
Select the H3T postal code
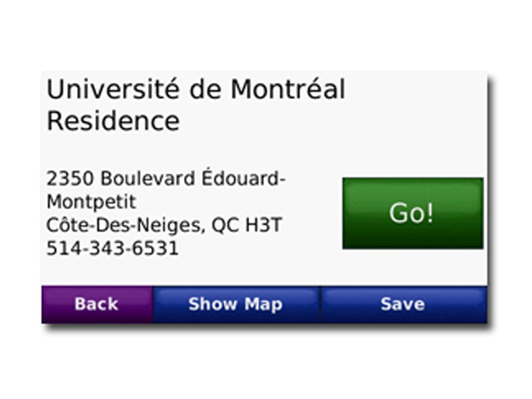point(264,225)
